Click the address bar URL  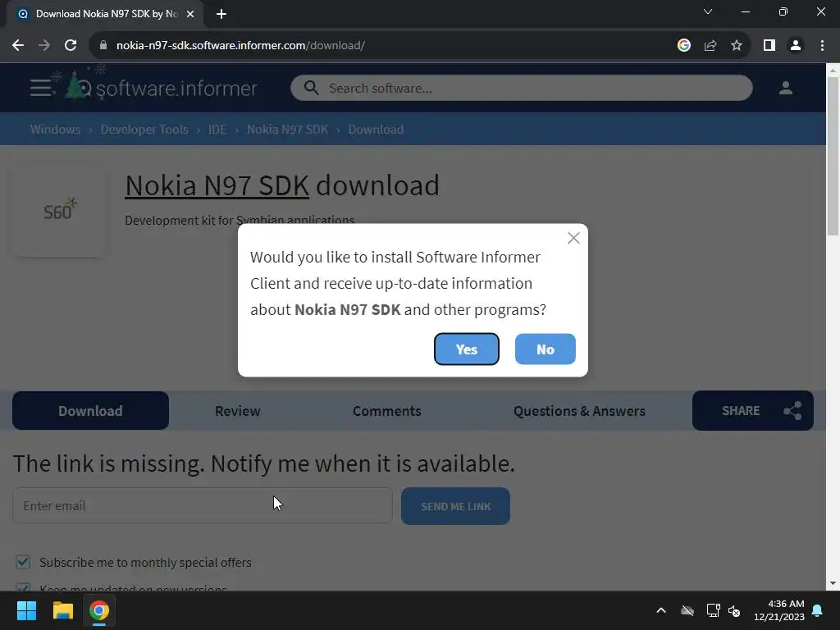click(x=240, y=46)
